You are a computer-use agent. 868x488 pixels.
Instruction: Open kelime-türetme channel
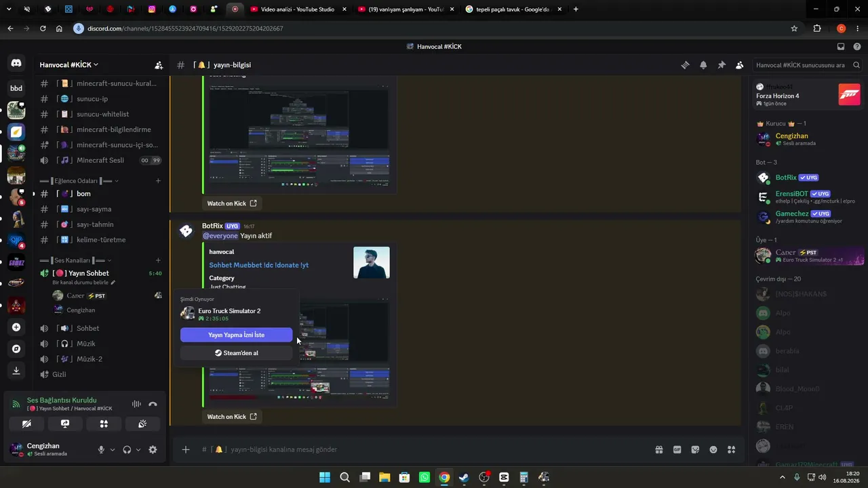(x=102, y=240)
